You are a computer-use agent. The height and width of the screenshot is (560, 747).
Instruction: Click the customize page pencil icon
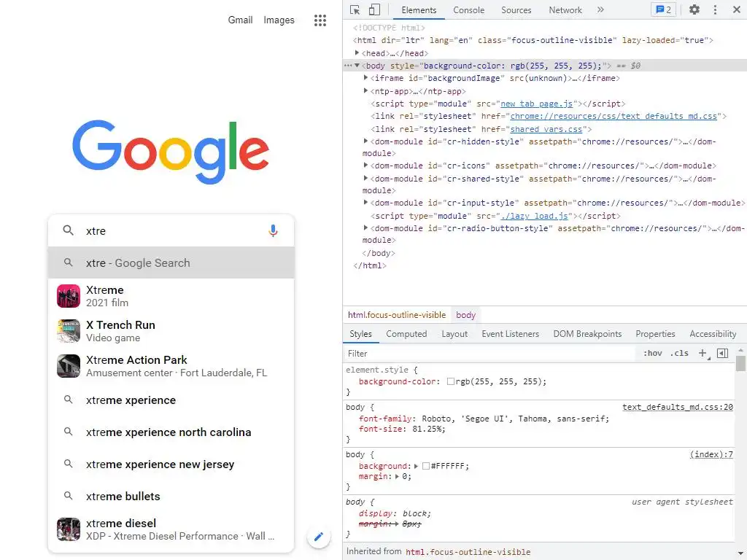[x=319, y=537]
